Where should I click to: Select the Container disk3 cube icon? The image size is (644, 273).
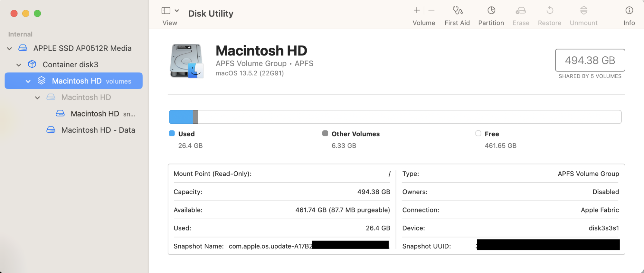pyautogui.click(x=32, y=64)
